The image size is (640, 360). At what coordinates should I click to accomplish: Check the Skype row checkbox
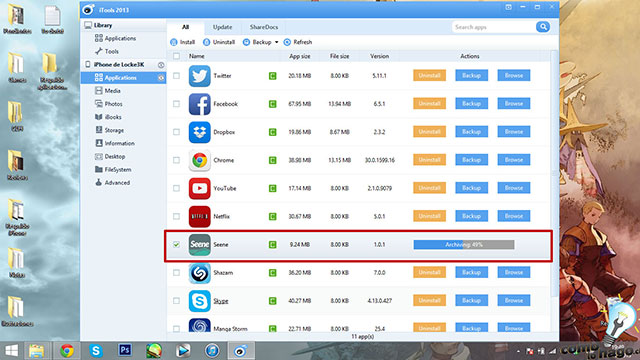(176, 301)
